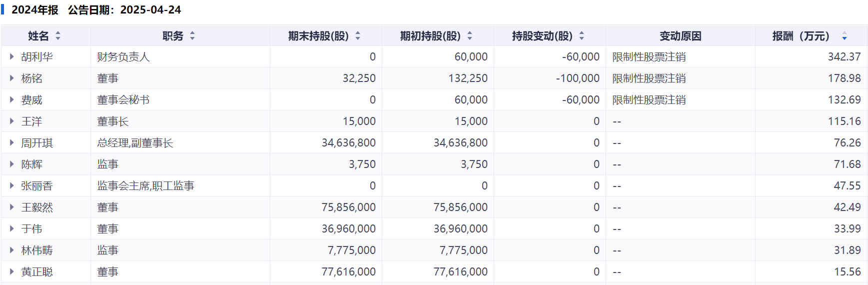The height and width of the screenshot is (285, 868).
Task: Sort by 期末持股(股) arrows
Action: tap(358, 36)
